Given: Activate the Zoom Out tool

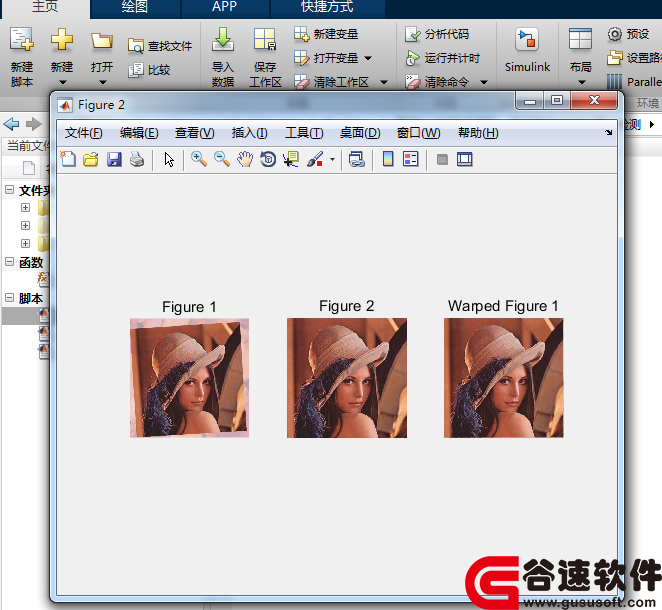Looking at the screenshot, I should [x=222, y=159].
